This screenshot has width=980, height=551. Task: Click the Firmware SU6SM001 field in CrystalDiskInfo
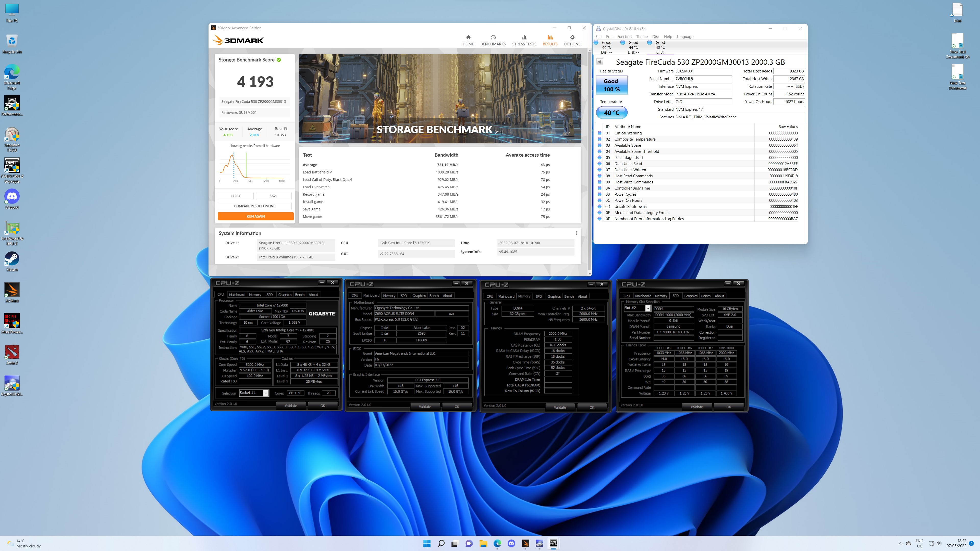[703, 71]
